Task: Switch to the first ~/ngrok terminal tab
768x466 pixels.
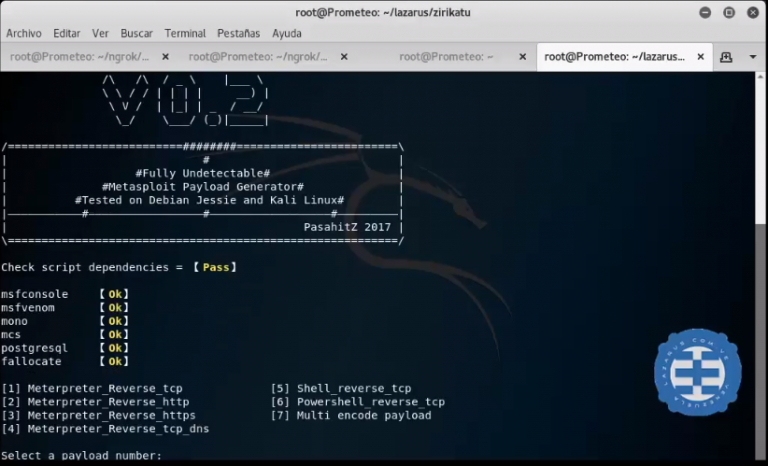Action: (x=80, y=57)
